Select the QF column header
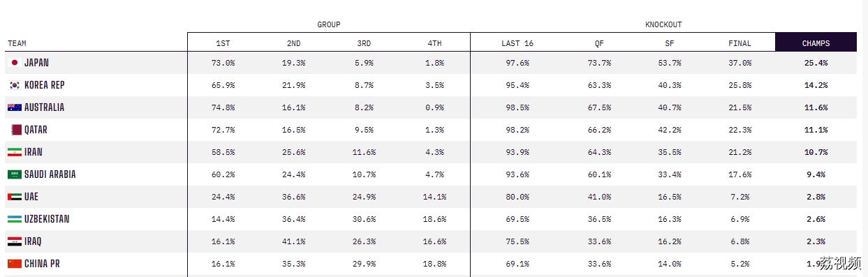 [x=599, y=43]
